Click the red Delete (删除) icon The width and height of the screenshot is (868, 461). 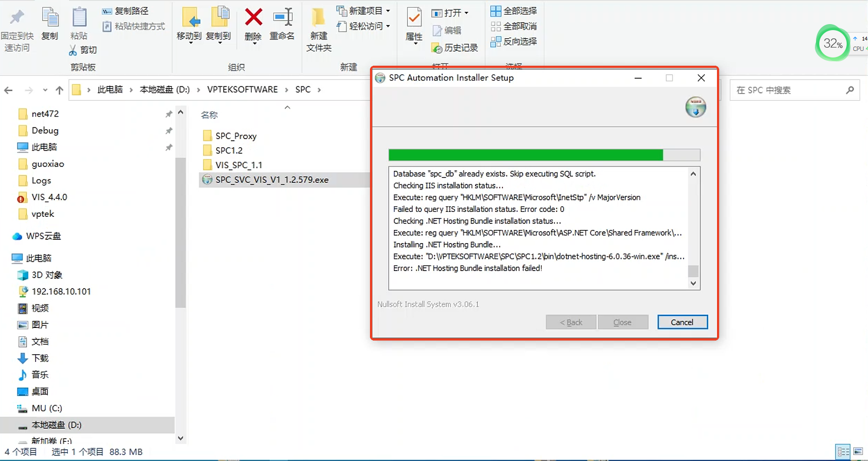(253, 17)
